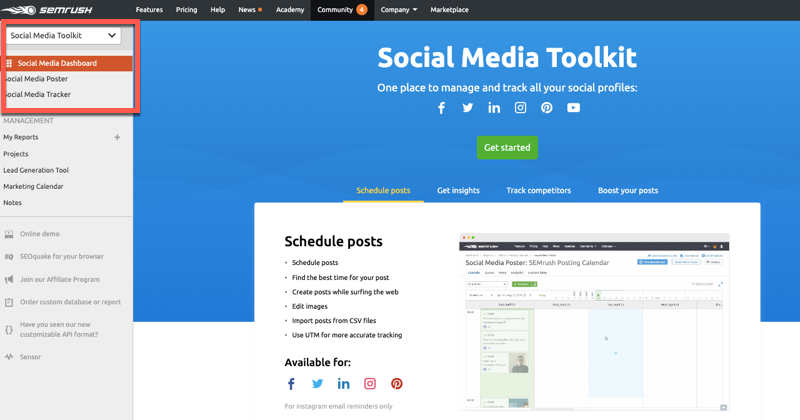Open Social Media Tracker

point(38,95)
